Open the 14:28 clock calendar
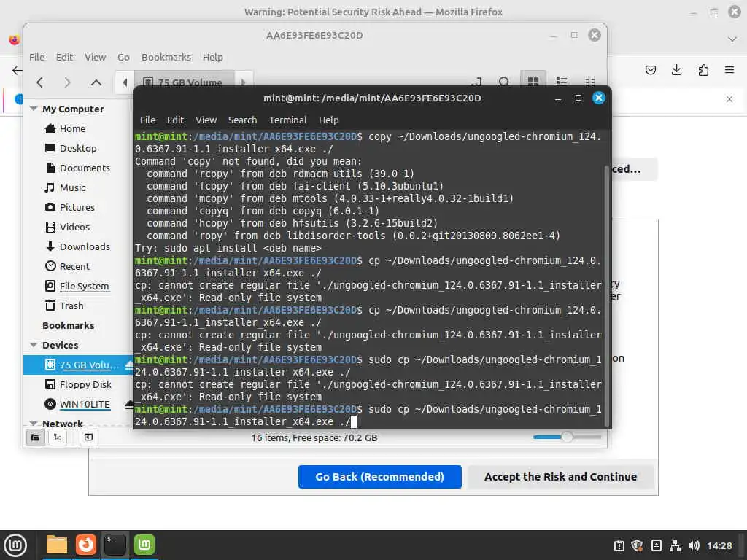The image size is (747, 560). pyautogui.click(x=719, y=545)
